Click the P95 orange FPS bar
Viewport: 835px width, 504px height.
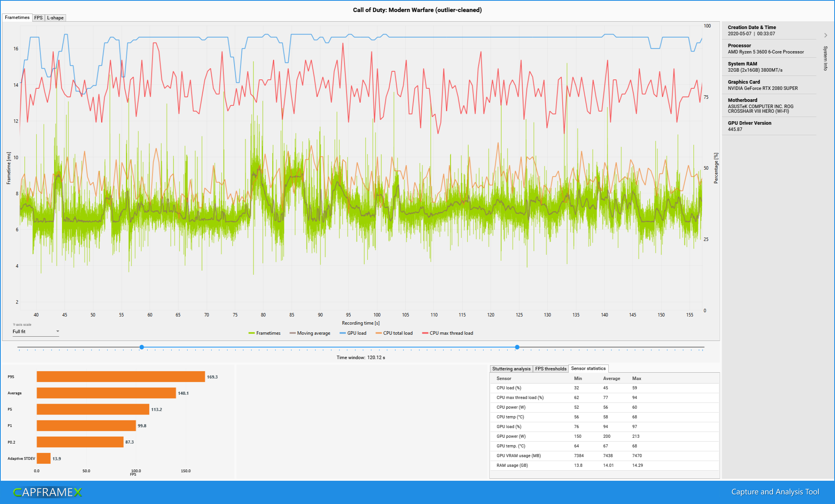pos(121,377)
